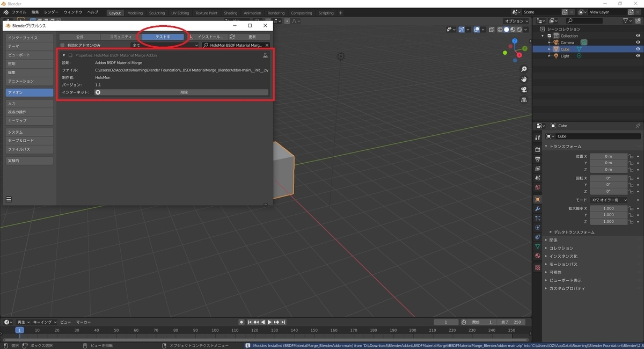This screenshot has height=349, width=644.
Task: Hide Collection with its eye icon
Action: 638,35
